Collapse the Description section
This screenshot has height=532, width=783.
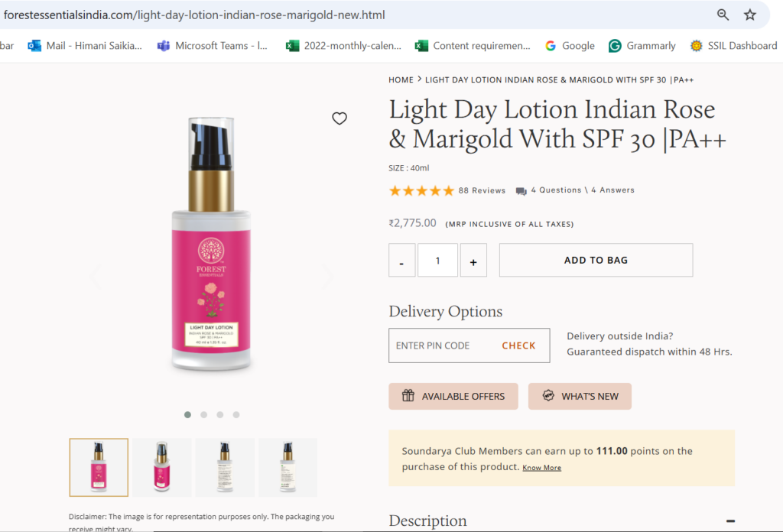(730, 521)
